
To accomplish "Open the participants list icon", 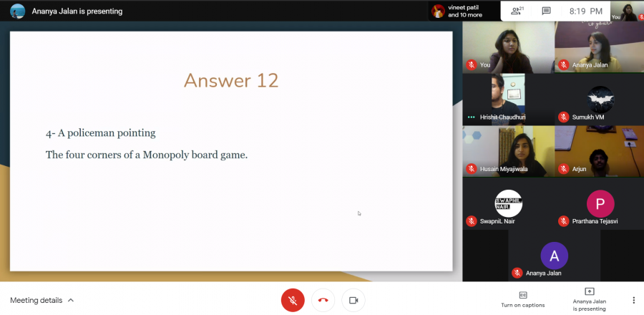I will pyautogui.click(x=515, y=11).
